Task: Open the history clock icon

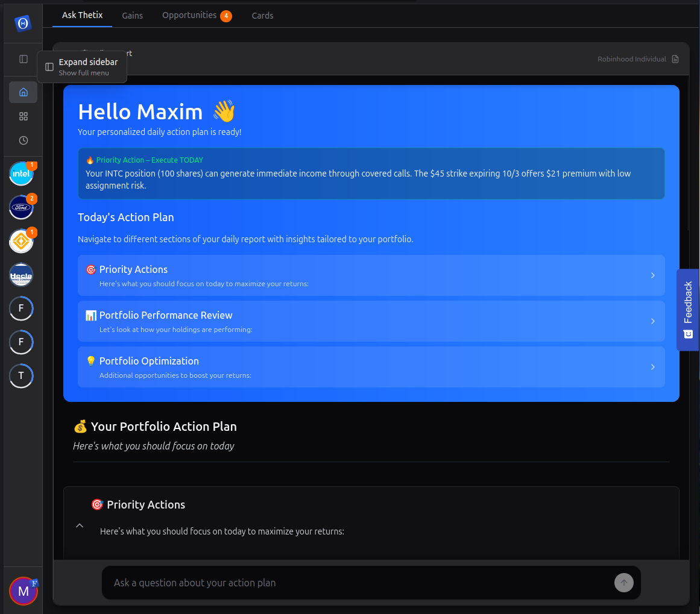Action: (24, 140)
